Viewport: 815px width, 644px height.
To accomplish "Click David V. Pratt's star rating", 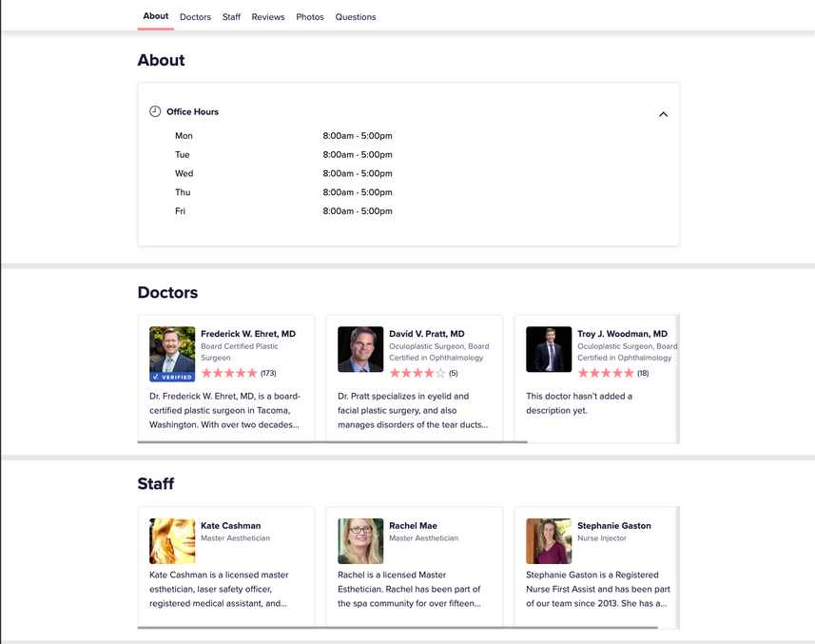I will [x=417, y=374].
